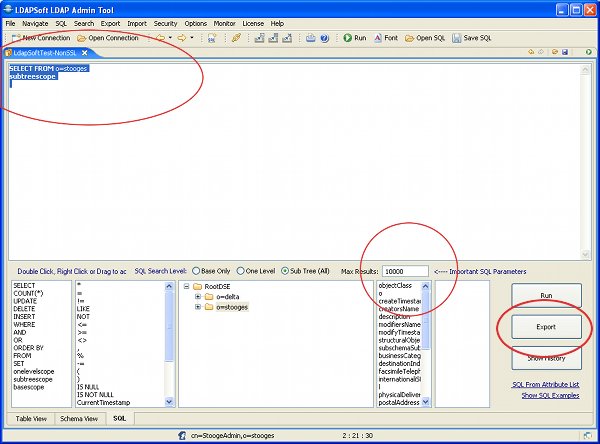600x444 pixels.
Task: Open the forward arrow history dropdown
Action: tap(192, 38)
